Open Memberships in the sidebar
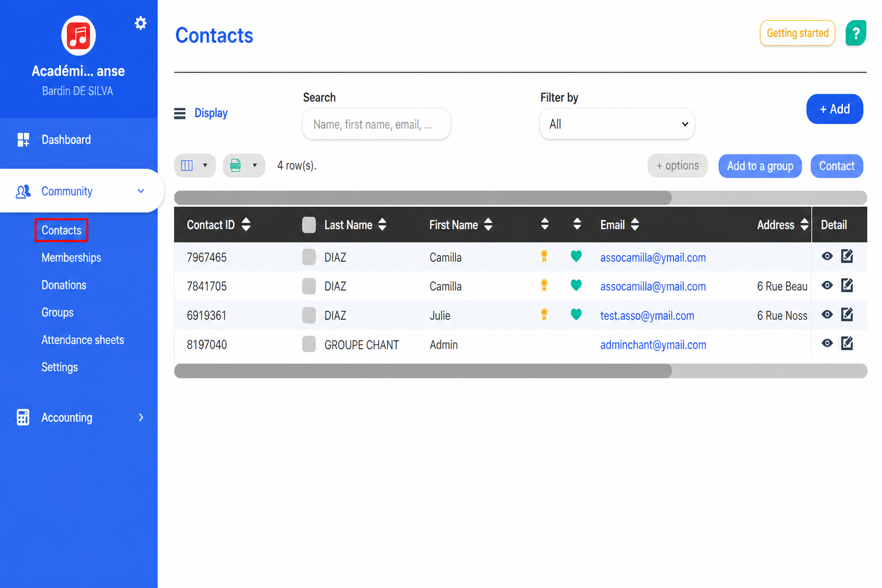The image size is (882, 588). [x=71, y=258]
